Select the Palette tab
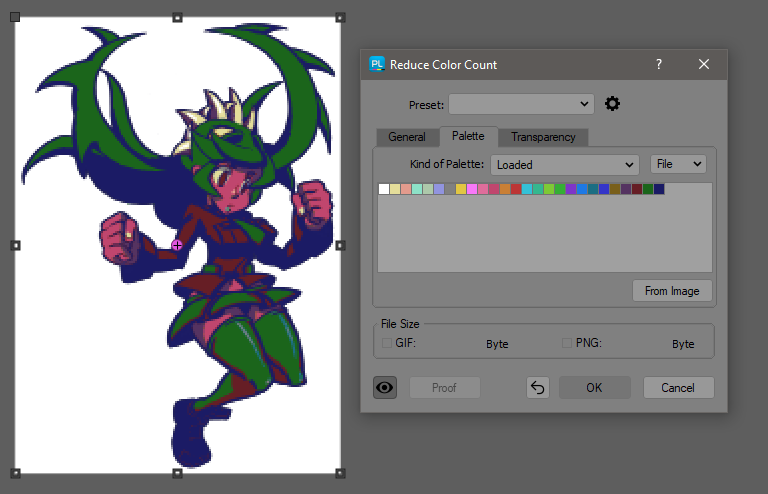The image size is (768, 494). 468,136
